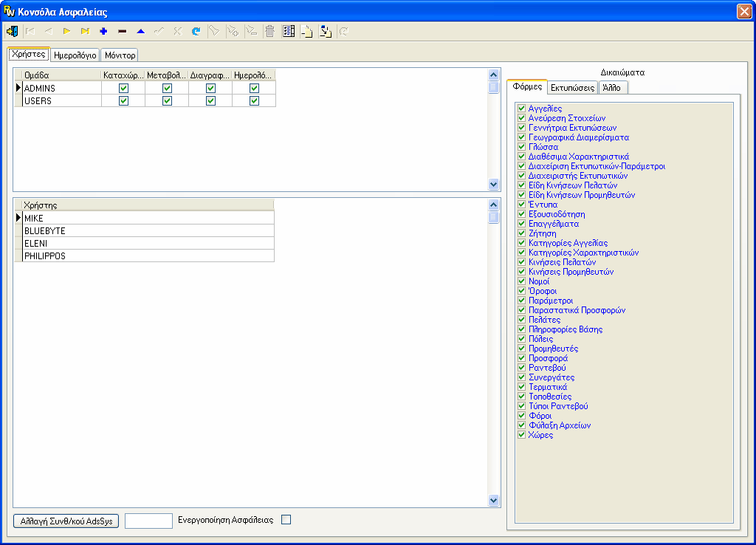Refresh data with blue circular arrow
The height and width of the screenshot is (545, 756).
click(x=196, y=31)
